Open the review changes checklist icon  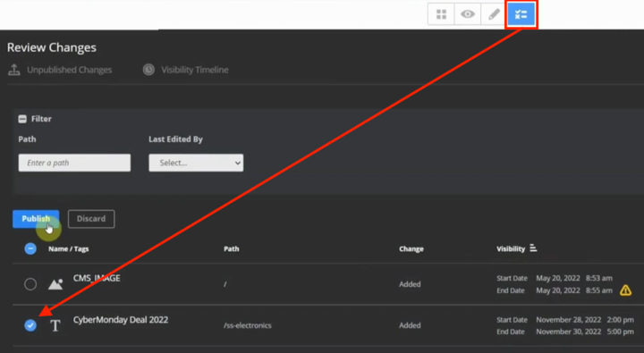[x=521, y=14]
